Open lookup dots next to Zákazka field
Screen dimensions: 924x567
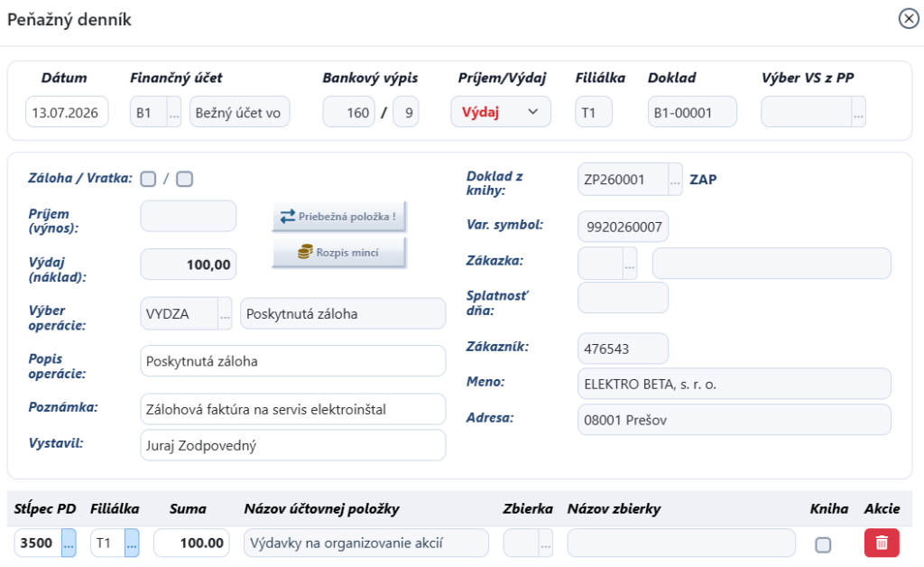pyautogui.click(x=630, y=264)
